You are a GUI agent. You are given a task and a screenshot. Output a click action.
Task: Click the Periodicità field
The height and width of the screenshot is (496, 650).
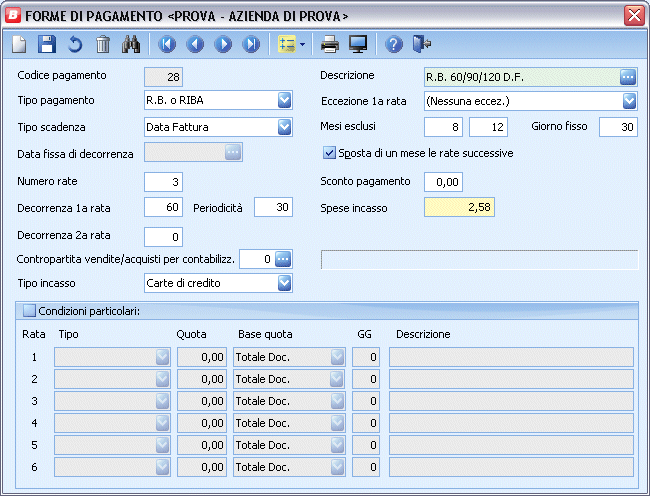tap(274, 207)
